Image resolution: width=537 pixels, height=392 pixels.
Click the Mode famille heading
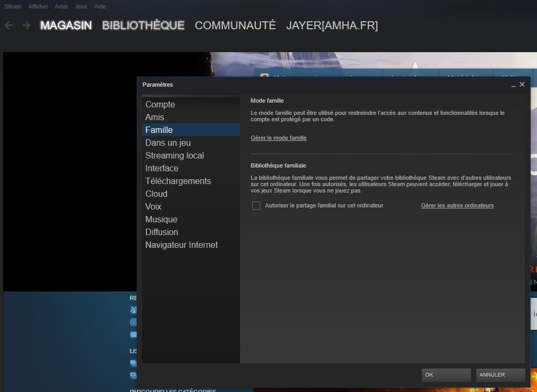(267, 101)
